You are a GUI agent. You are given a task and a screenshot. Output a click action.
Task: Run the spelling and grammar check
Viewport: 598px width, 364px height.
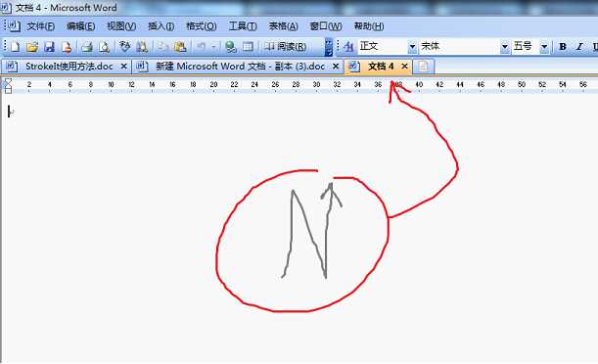124,47
